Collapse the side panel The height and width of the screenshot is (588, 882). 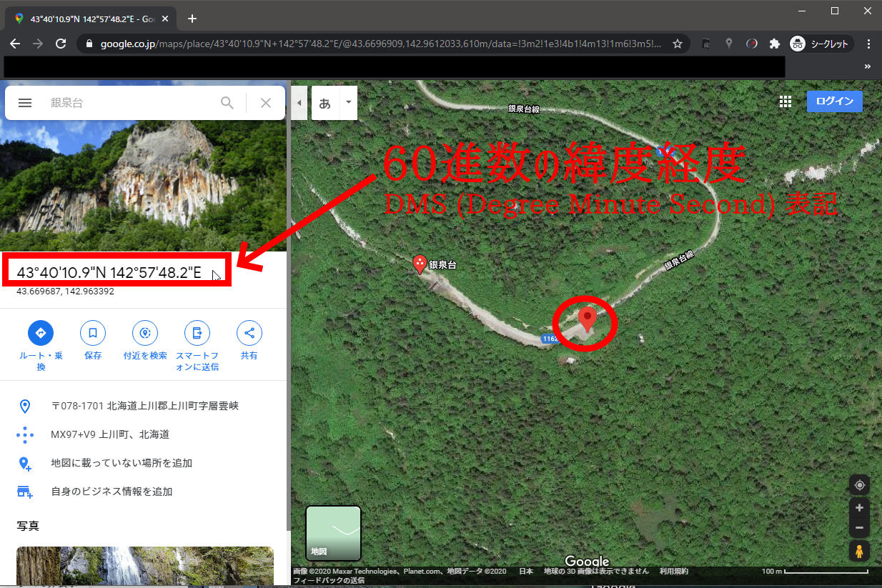[x=299, y=103]
